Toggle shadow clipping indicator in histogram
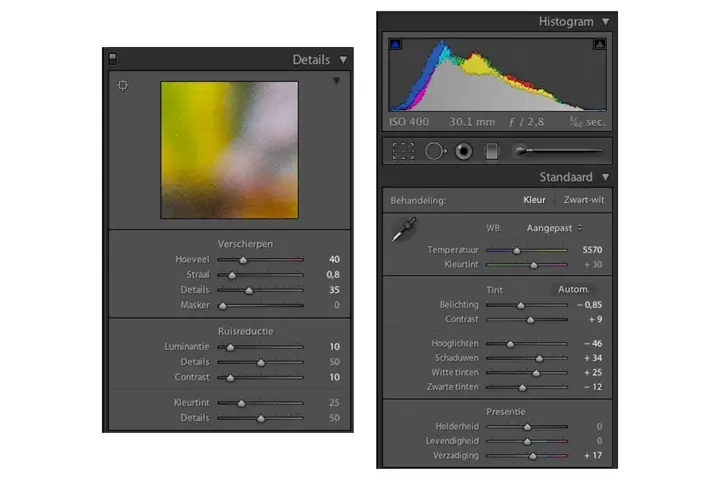 [394, 44]
